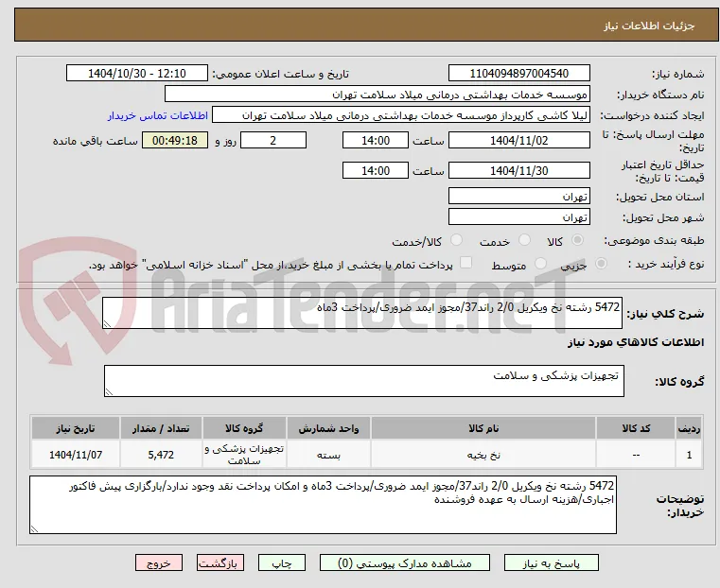Click the remaining time countdown 00:49:18
This screenshot has height=588, width=720.
tap(174, 140)
